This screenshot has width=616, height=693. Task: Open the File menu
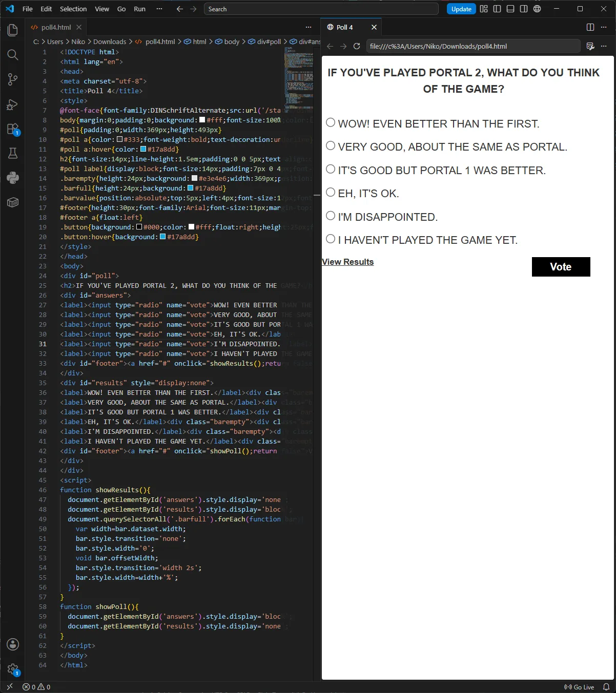28,9
